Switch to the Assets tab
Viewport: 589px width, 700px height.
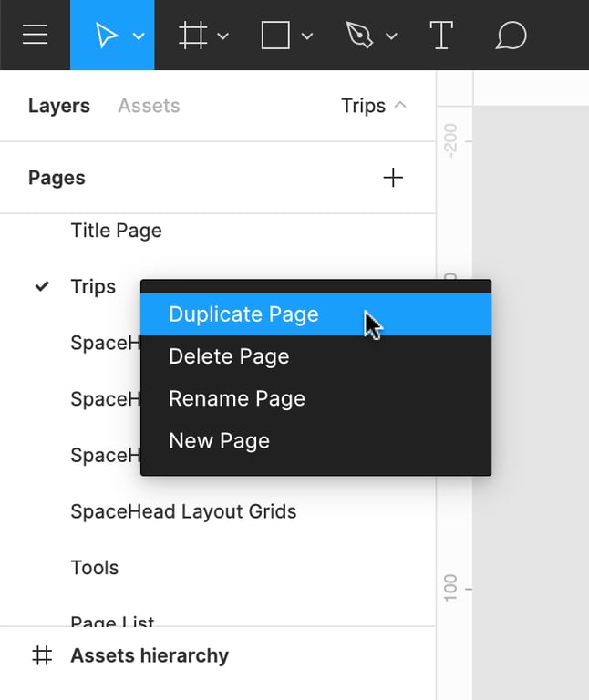pos(149,106)
